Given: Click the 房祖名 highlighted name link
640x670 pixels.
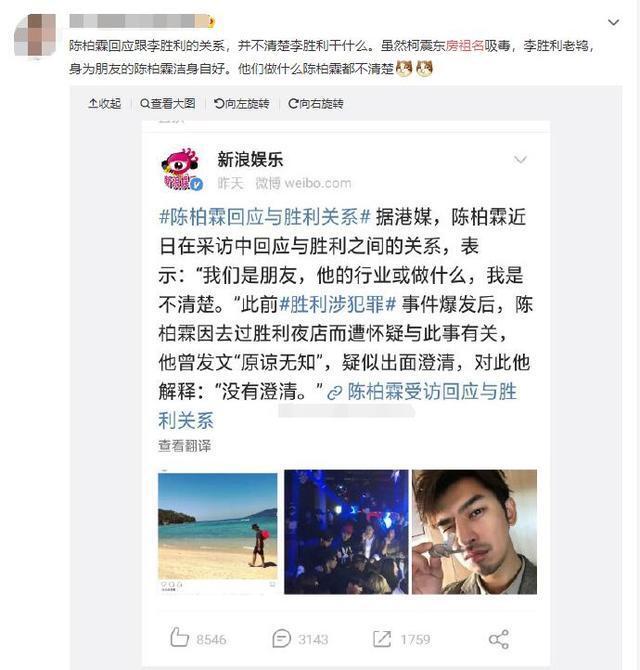Looking at the screenshot, I should click(x=464, y=45).
